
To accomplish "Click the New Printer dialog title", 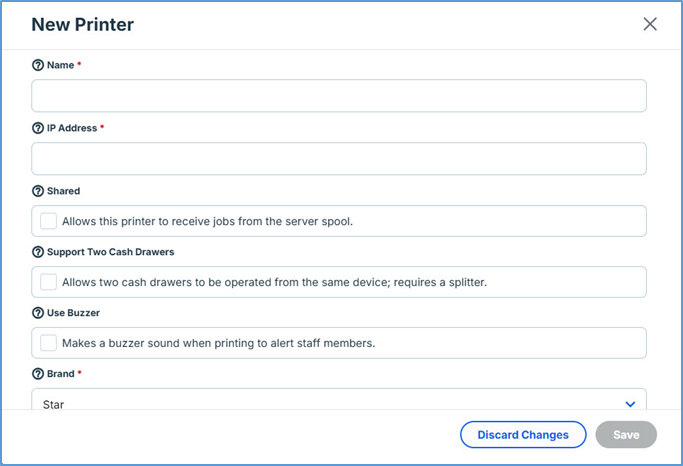I will [x=83, y=24].
